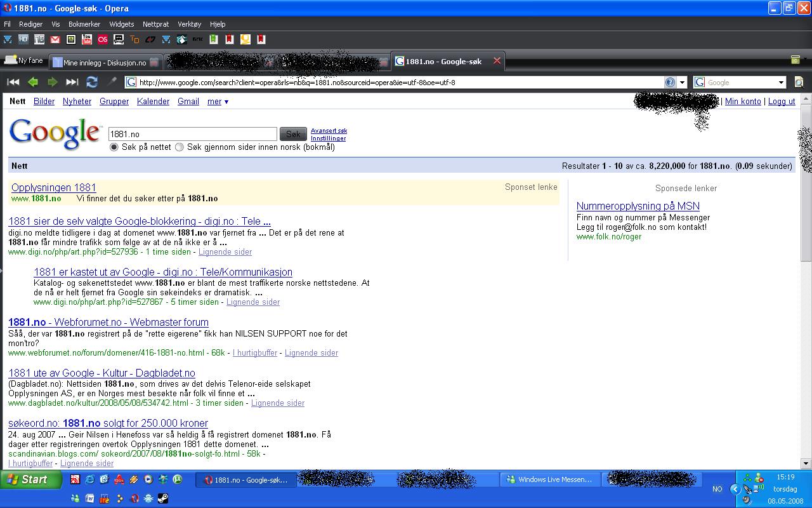Click 'Logg ut' link

[782, 102]
